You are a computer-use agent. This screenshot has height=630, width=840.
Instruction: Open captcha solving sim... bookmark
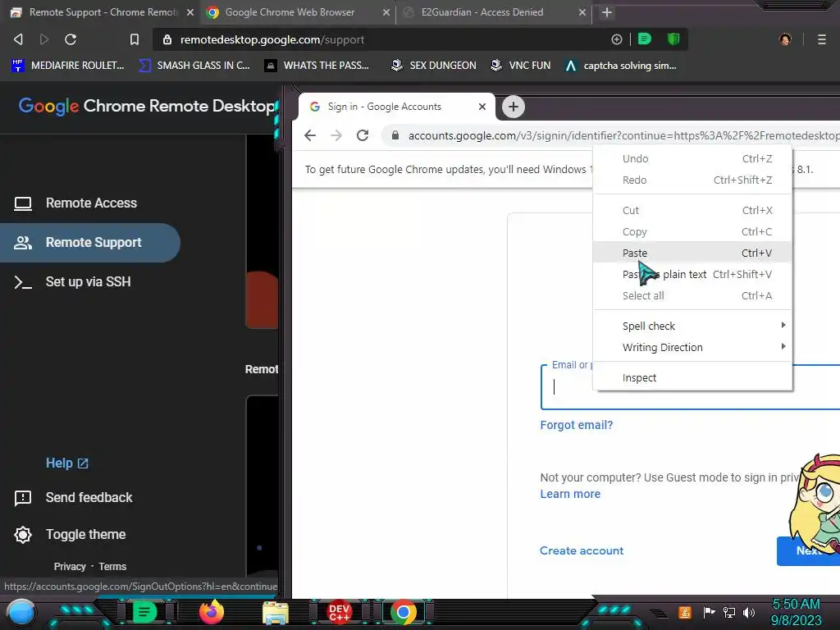pos(621,66)
